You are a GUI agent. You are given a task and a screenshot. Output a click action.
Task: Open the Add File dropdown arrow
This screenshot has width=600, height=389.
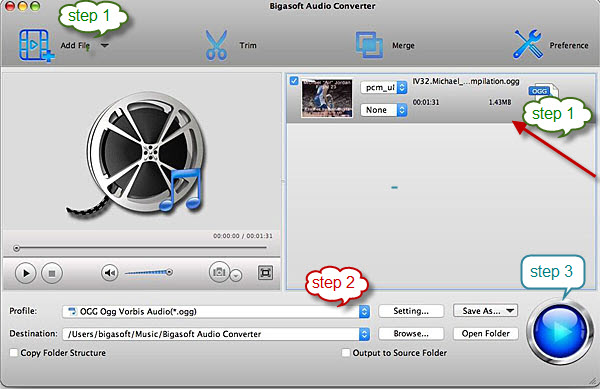104,46
